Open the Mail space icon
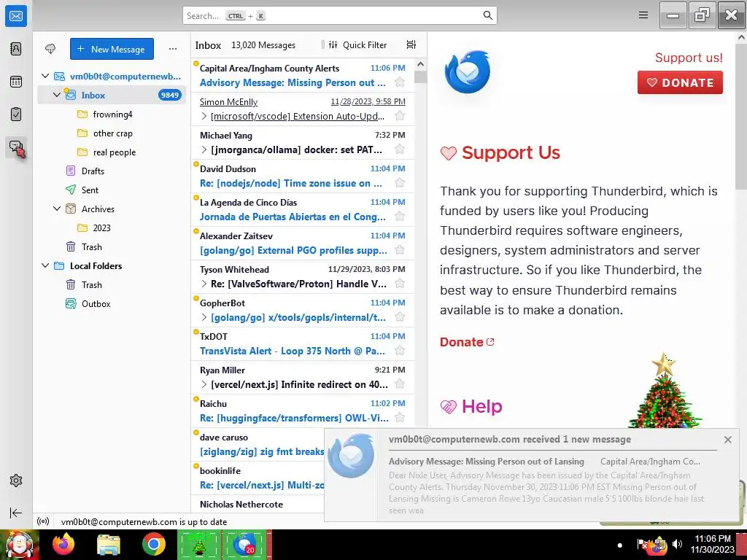Viewport: 747px width, 560px height. (x=16, y=16)
